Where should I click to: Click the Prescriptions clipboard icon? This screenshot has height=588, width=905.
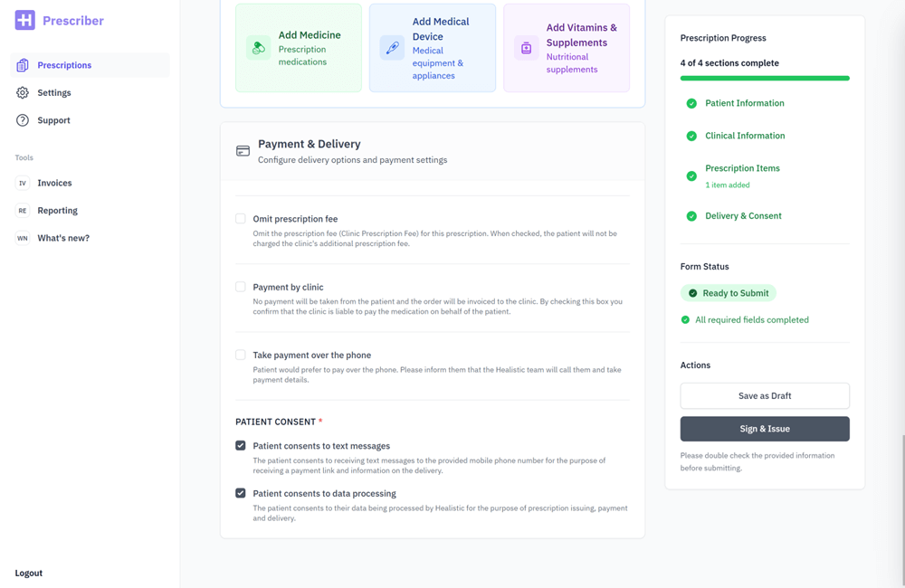(23, 65)
